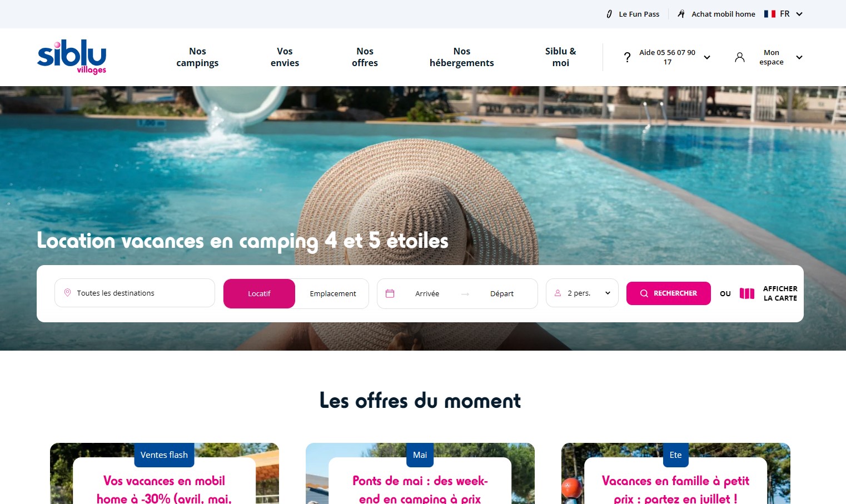
Task: Expand the Aide phone number chevron
Action: (707, 57)
